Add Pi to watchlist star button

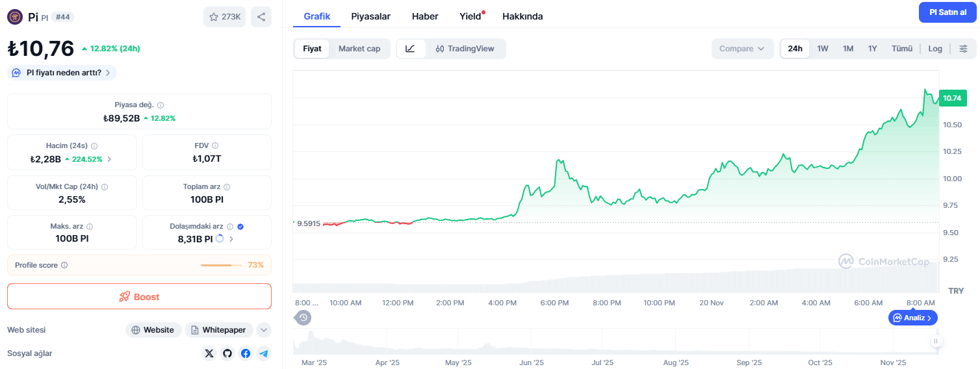(224, 17)
